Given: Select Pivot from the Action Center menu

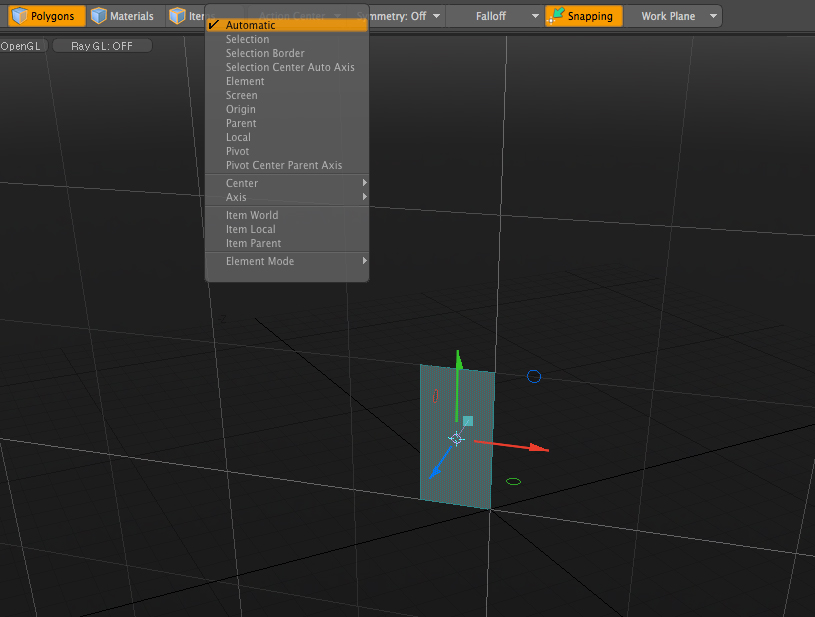Looking at the screenshot, I should click(x=238, y=151).
